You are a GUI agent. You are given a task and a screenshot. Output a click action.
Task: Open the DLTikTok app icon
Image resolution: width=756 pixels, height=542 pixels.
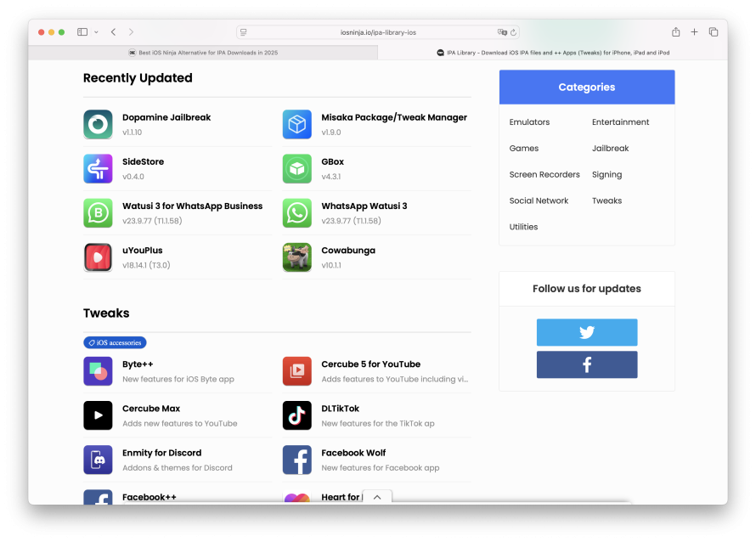(x=297, y=415)
